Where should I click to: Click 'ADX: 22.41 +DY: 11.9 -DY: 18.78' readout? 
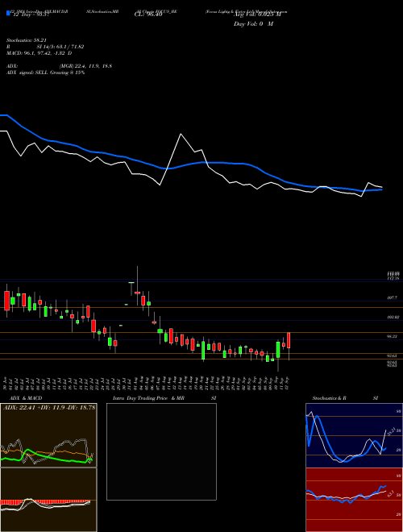(49, 408)
